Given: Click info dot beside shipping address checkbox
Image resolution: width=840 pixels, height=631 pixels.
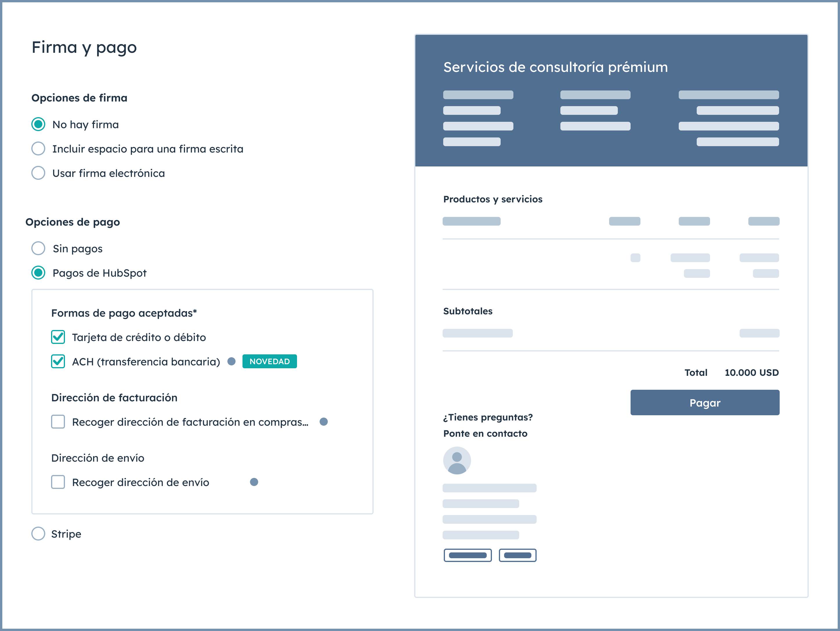Looking at the screenshot, I should tap(254, 482).
